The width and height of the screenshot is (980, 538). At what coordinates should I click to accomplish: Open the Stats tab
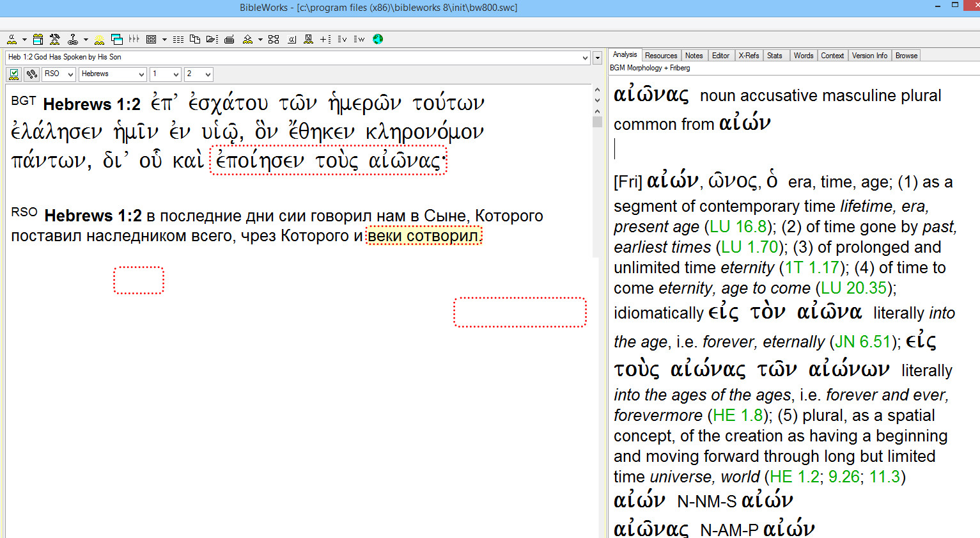(x=775, y=56)
